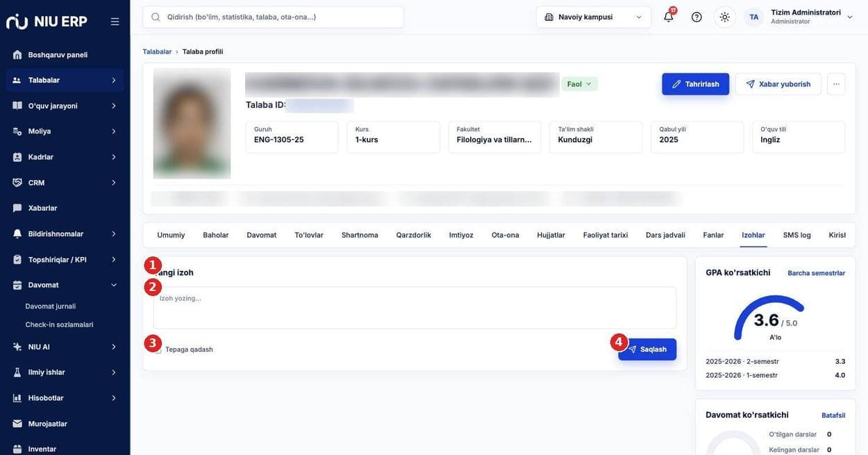Viewport: 868px width, 455px height.
Task: Switch to the Baholar tab
Action: tap(216, 235)
